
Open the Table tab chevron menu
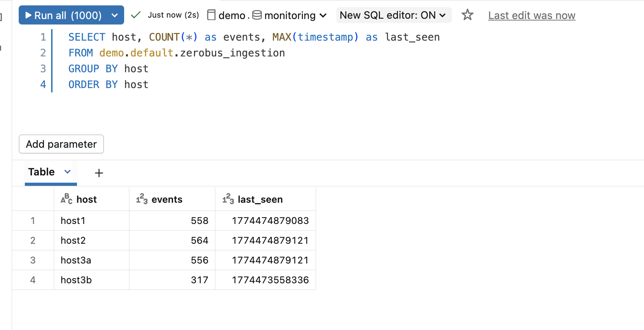coord(67,172)
